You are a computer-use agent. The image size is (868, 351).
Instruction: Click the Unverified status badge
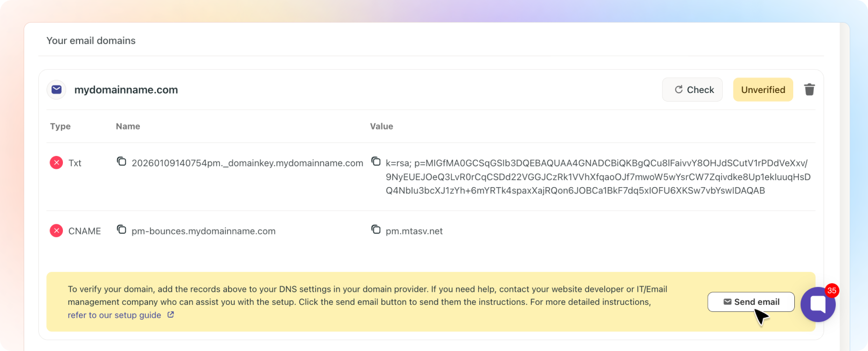pyautogui.click(x=763, y=90)
